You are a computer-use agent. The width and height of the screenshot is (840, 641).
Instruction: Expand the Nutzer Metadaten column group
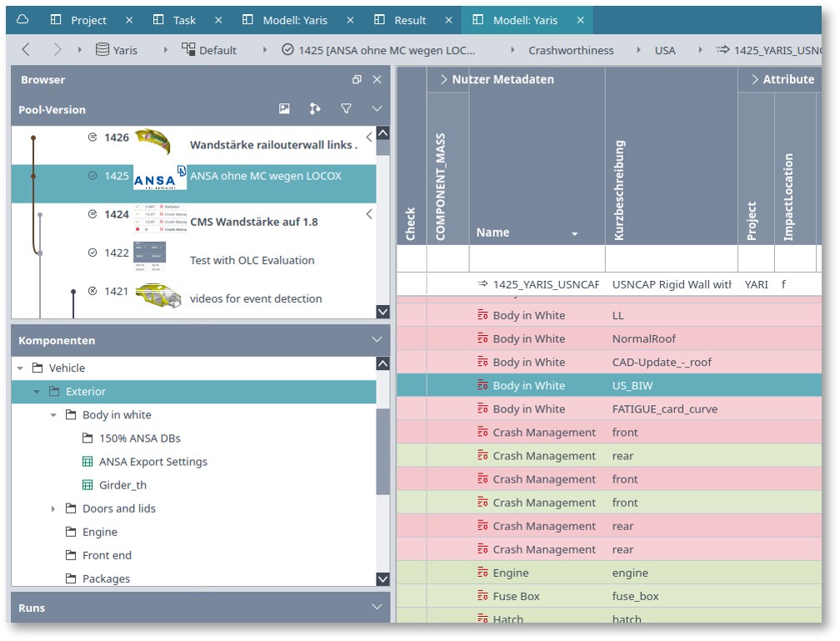point(444,80)
